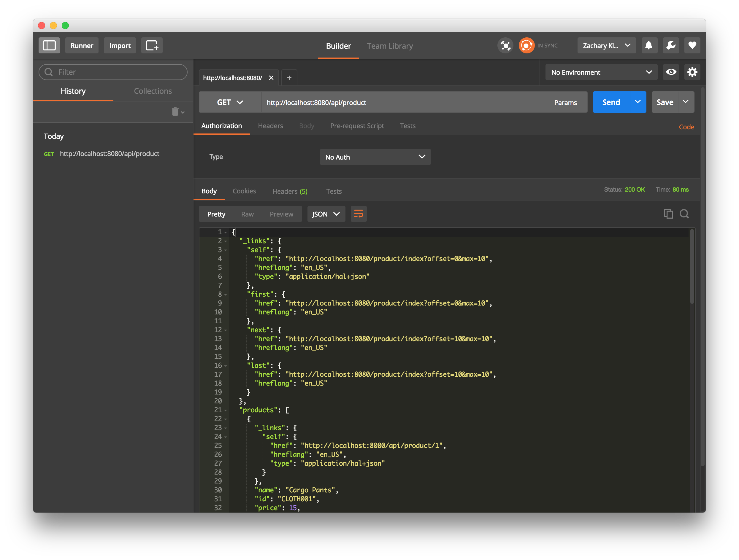Switch to the Team Library tab
739x560 pixels.
pos(390,46)
